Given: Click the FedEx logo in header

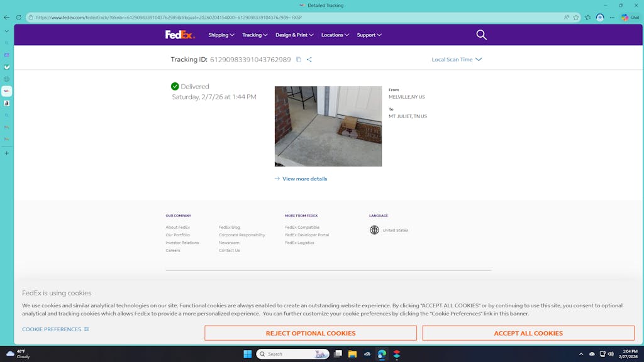Looking at the screenshot, I should point(180,35).
